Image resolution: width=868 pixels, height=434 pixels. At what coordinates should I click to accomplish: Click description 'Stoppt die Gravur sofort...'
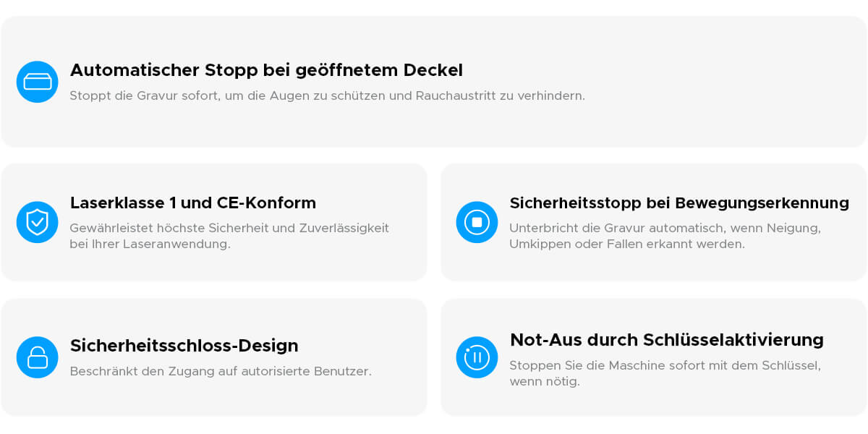click(x=327, y=95)
